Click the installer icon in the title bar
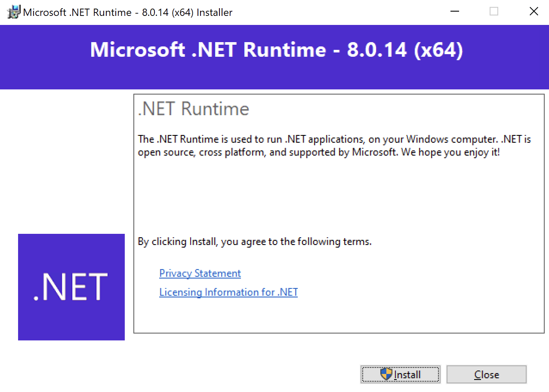549x392 pixels. pyautogui.click(x=14, y=12)
